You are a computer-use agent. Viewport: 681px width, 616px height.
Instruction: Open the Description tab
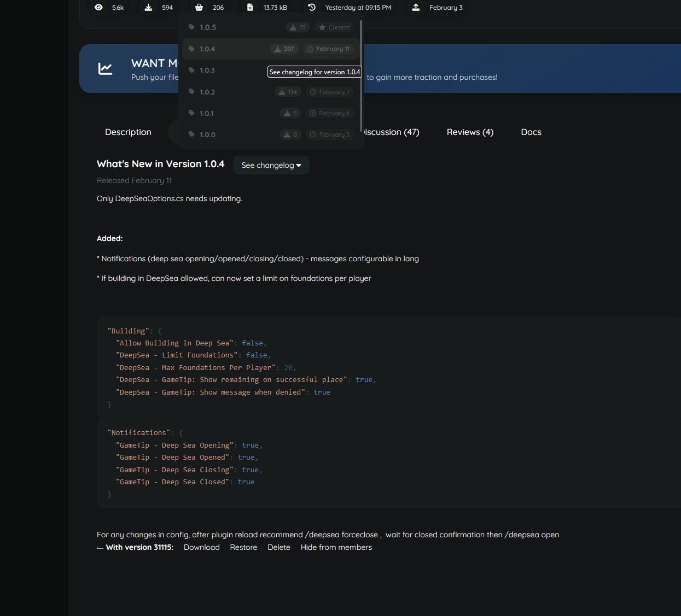click(x=128, y=132)
